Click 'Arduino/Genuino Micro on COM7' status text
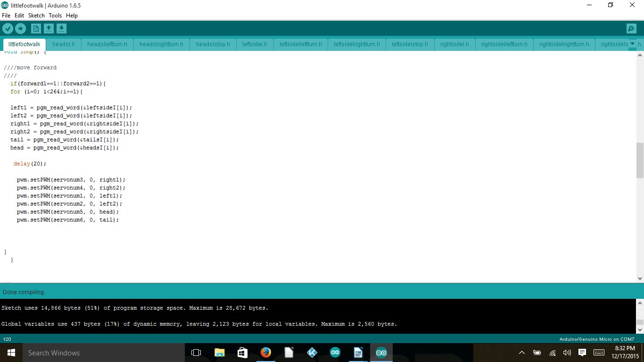 point(596,339)
